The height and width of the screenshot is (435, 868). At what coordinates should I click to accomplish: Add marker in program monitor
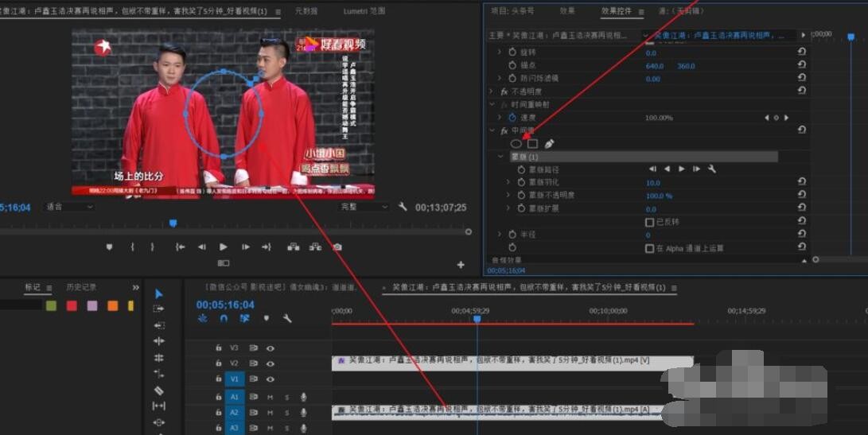[x=109, y=247]
